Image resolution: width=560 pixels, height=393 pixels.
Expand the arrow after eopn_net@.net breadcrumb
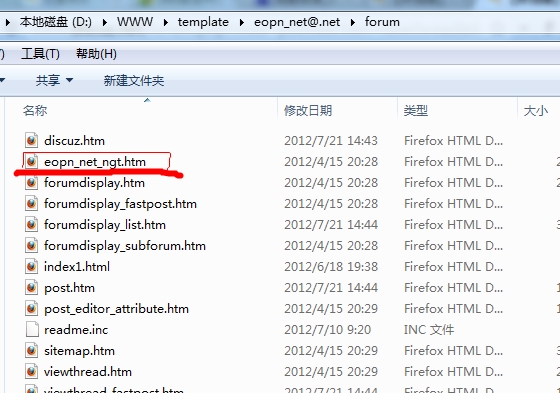click(353, 23)
